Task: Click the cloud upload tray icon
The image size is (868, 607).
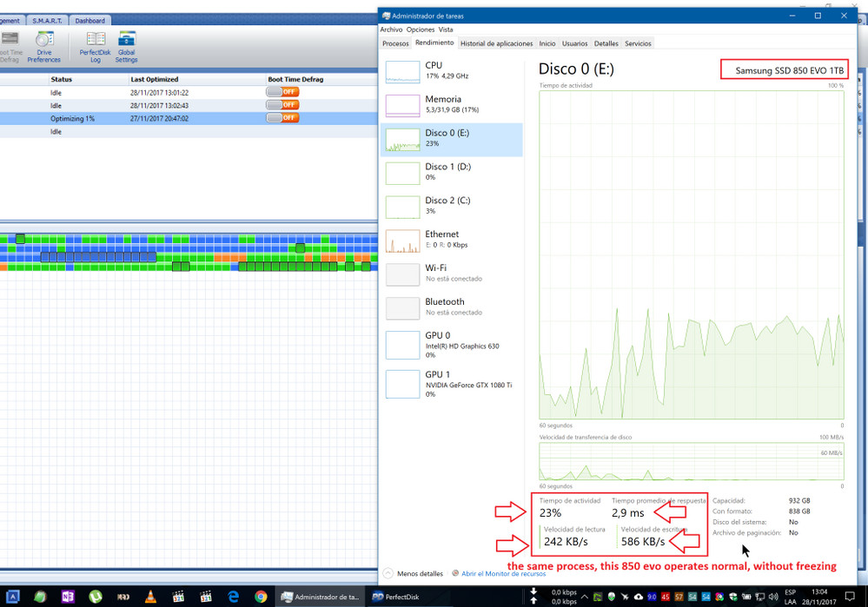Action: tap(639, 597)
